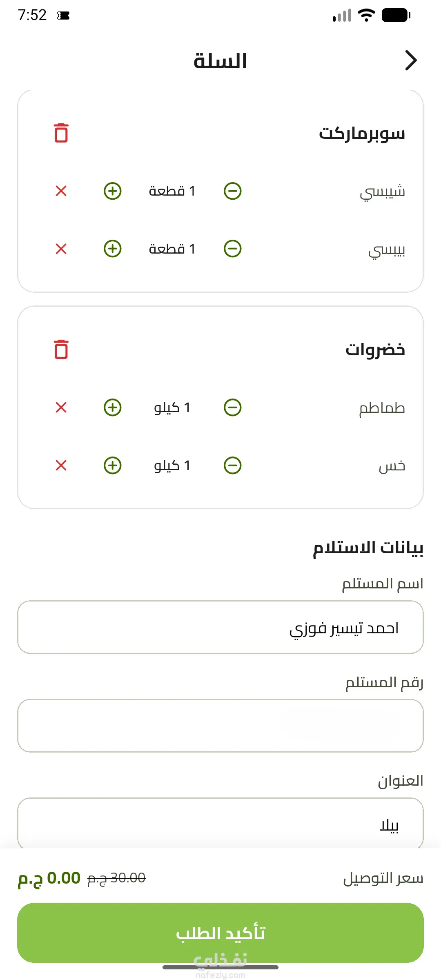Tap the تأكيد الطلب confirm order button
Image resolution: width=441 pixels, height=980 pixels.
click(x=220, y=933)
